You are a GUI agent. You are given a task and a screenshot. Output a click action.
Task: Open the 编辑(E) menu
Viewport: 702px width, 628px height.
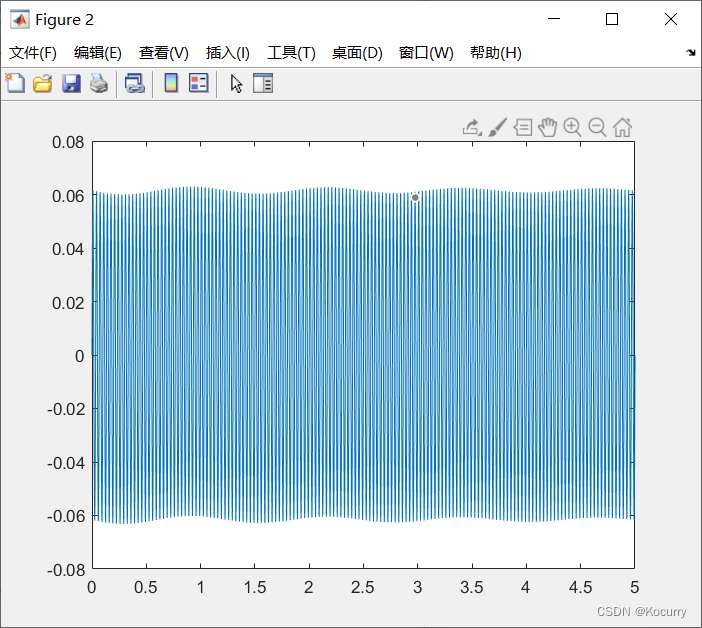(98, 53)
